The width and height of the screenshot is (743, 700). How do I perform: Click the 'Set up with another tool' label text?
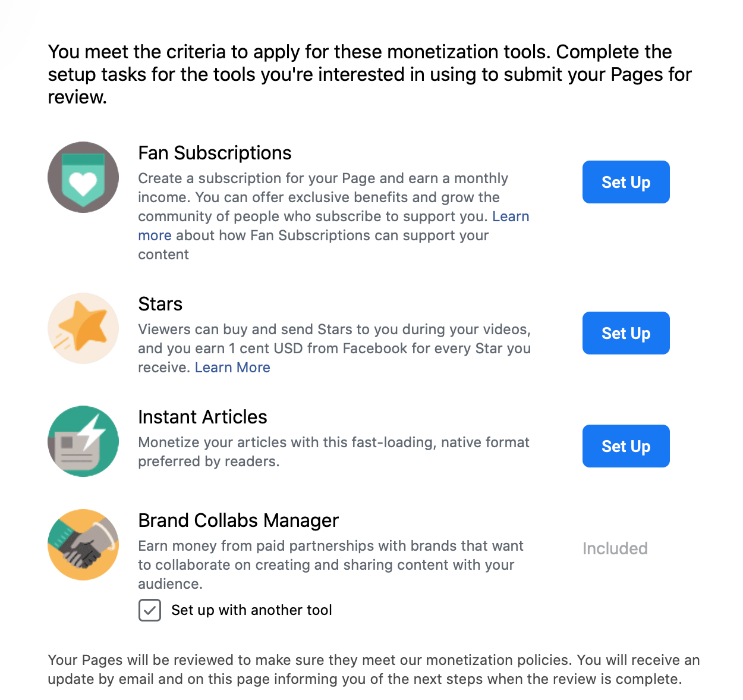pyautogui.click(x=251, y=610)
